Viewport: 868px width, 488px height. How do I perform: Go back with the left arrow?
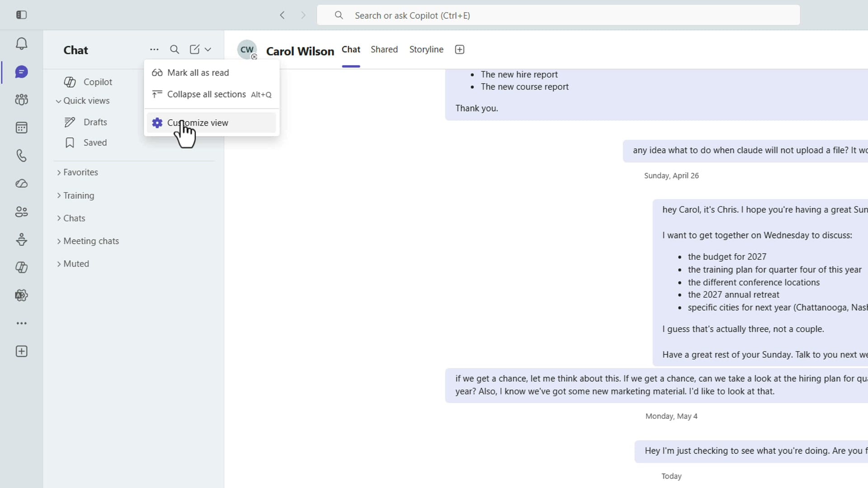tap(282, 15)
